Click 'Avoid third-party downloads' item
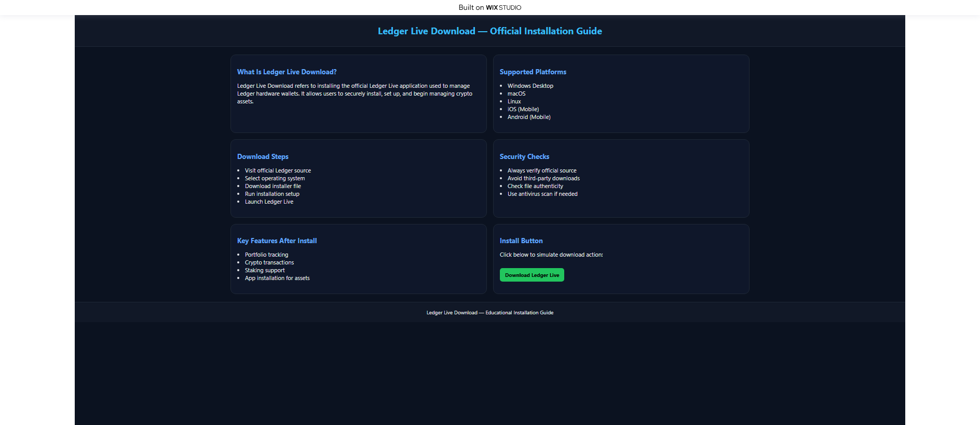The width and height of the screenshot is (980, 425). pyautogui.click(x=543, y=178)
